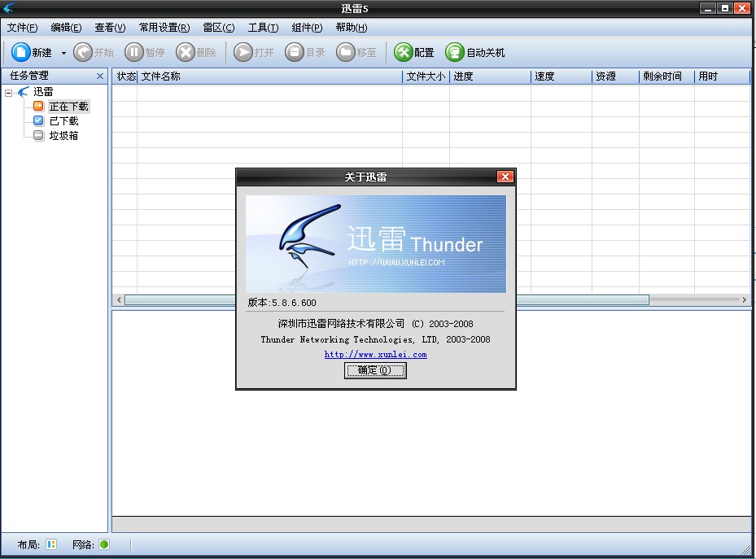Click the 布局 layout icon in status bar
This screenshot has height=559, width=756.
pos(51,544)
